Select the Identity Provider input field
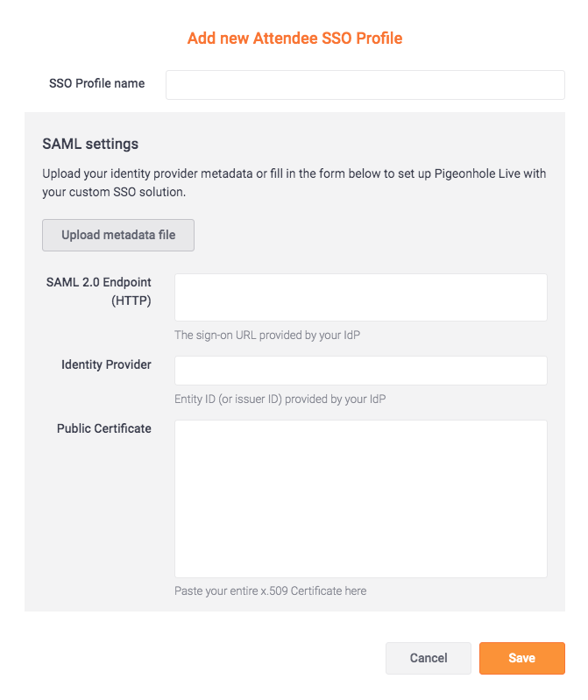 pyautogui.click(x=361, y=371)
